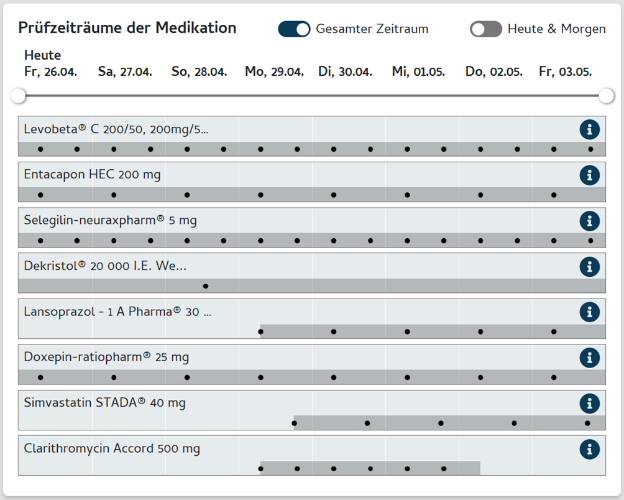Enable the Heute & Morgen switch
This screenshot has height=500, width=624.
(x=486, y=29)
